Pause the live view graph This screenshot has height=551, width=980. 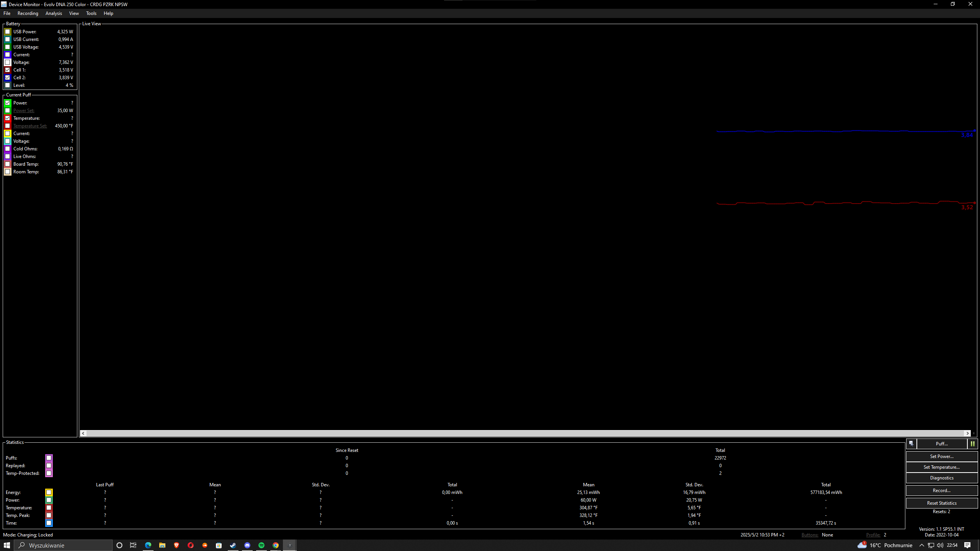[972, 444]
